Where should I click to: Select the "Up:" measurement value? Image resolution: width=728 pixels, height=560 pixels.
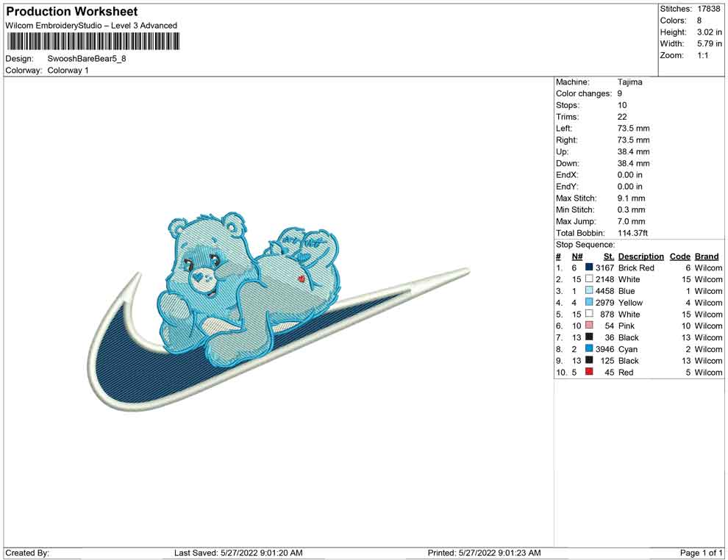[634, 151]
